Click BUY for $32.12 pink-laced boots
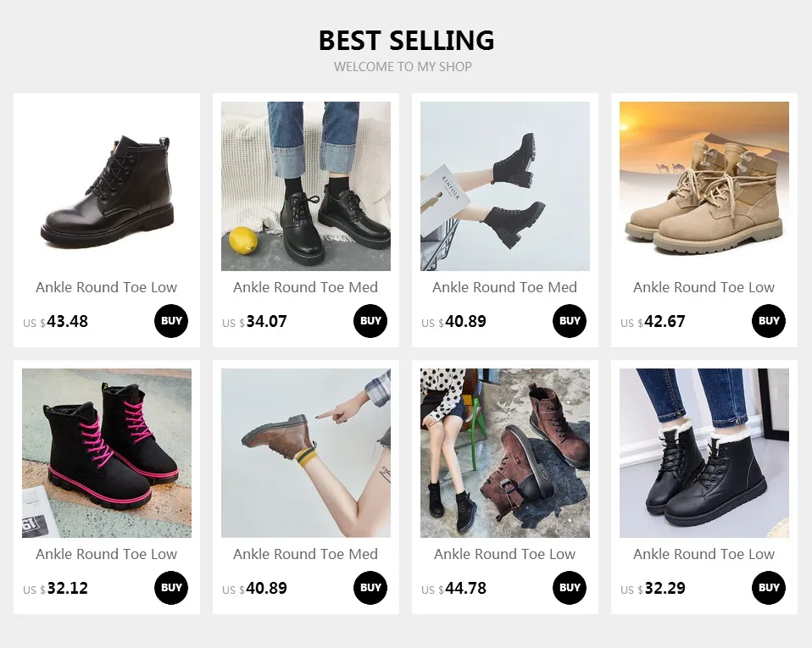The height and width of the screenshot is (648, 812). [x=171, y=588]
